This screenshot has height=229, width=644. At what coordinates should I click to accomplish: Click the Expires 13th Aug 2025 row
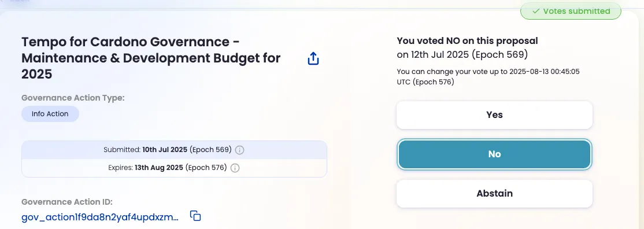pyautogui.click(x=174, y=168)
